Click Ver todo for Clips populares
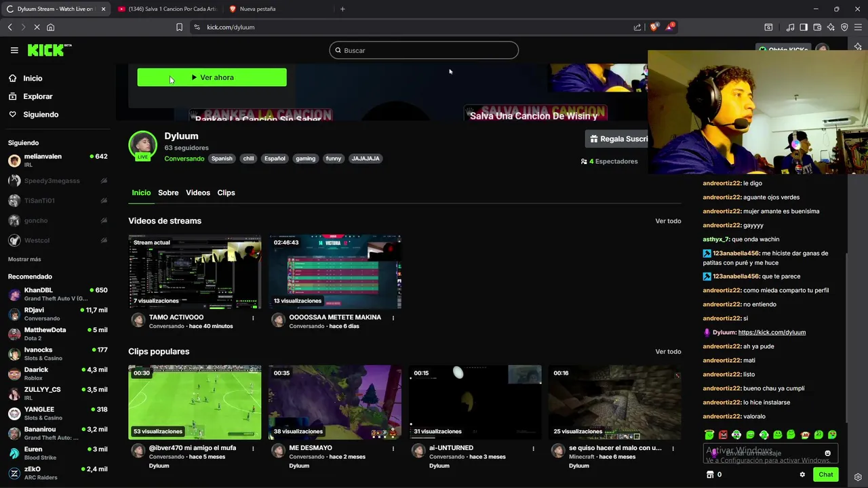Viewport: 868px width, 488px height. click(668, 352)
